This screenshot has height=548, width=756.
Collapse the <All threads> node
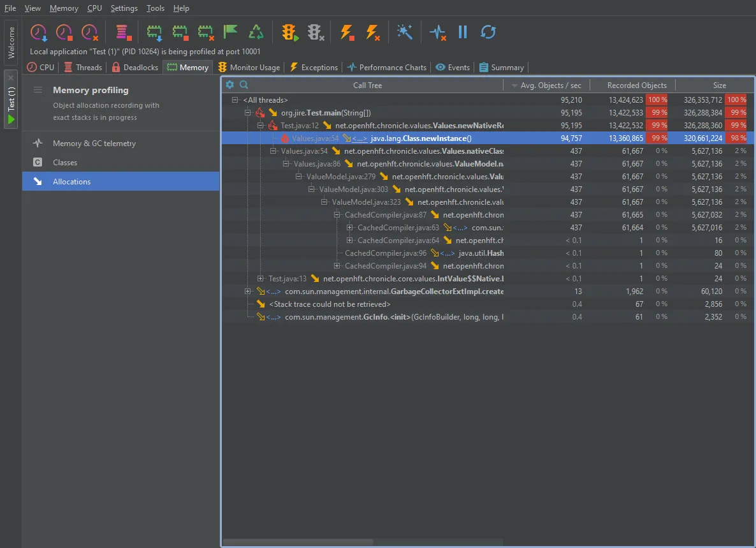[x=235, y=100]
